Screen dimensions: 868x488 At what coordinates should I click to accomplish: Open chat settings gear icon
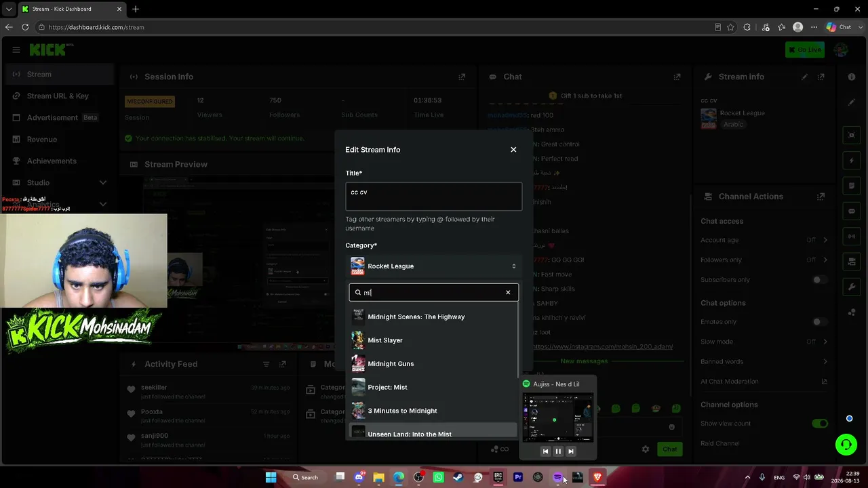pyautogui.click(x=646, y=449)
